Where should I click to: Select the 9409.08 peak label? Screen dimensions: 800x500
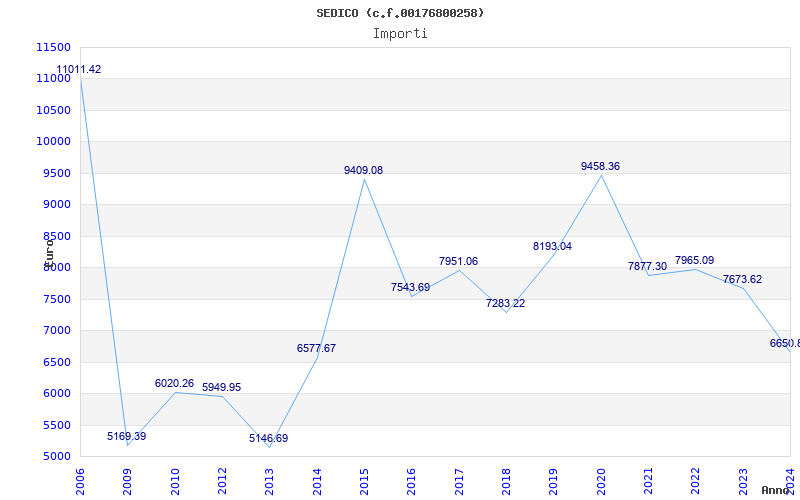point(363,170)
